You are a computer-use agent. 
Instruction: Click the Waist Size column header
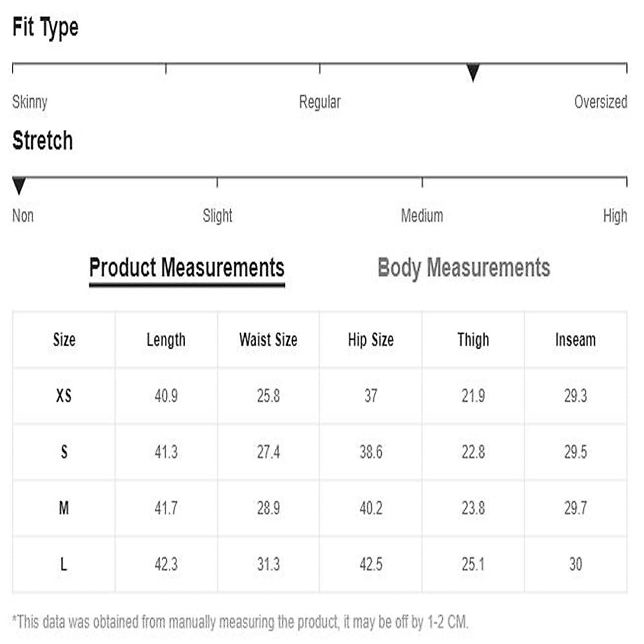[x=268, y=340]
